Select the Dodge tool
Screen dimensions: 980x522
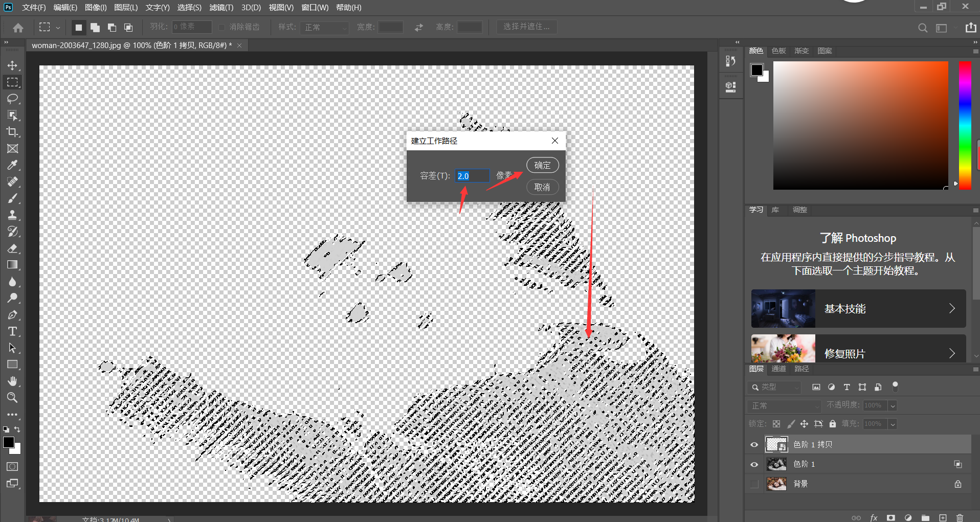coord(13,298)
